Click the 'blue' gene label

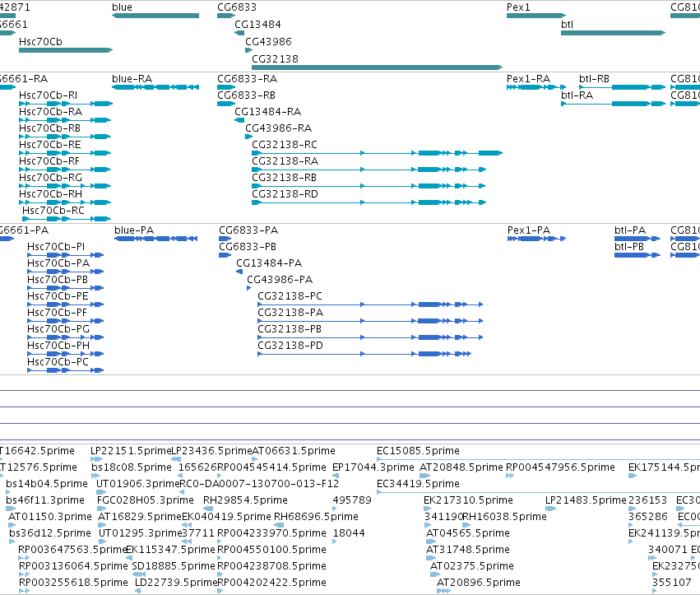point(122,7)
